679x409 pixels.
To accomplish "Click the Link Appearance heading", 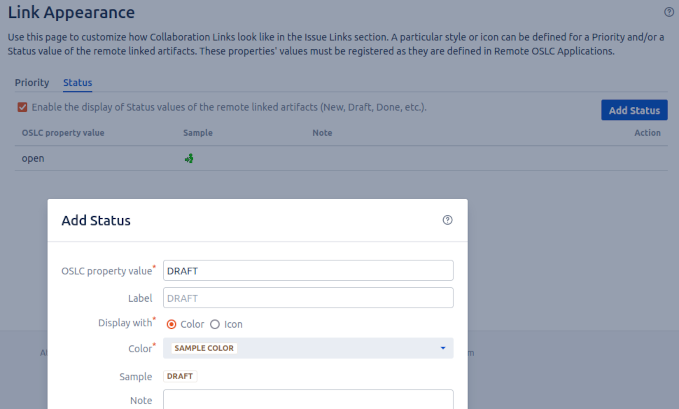I will click(71, 12).
